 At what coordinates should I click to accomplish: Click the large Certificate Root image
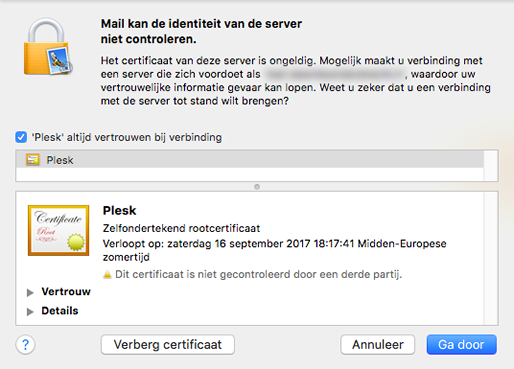tap(59, 230)
